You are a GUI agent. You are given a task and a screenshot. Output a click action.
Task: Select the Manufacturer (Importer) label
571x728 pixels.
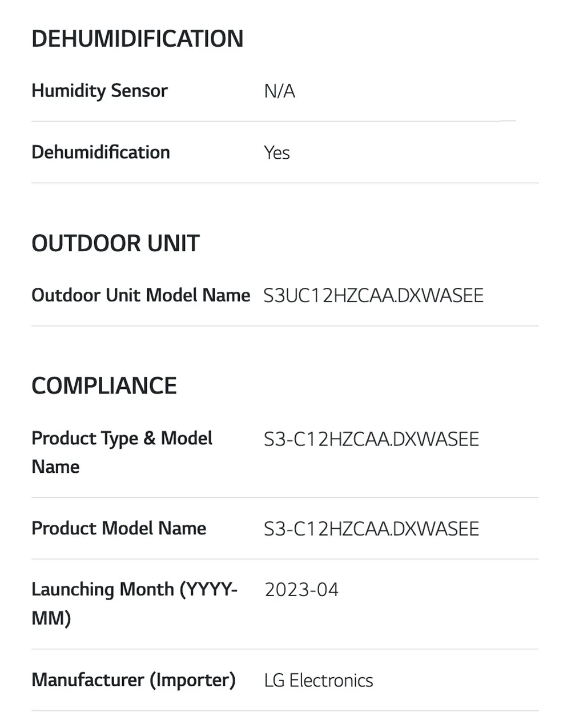point(134,680)
